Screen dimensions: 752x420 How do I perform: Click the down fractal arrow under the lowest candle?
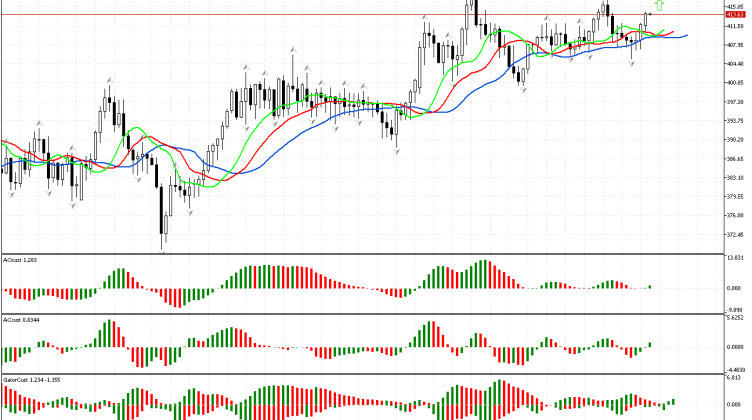162,250
